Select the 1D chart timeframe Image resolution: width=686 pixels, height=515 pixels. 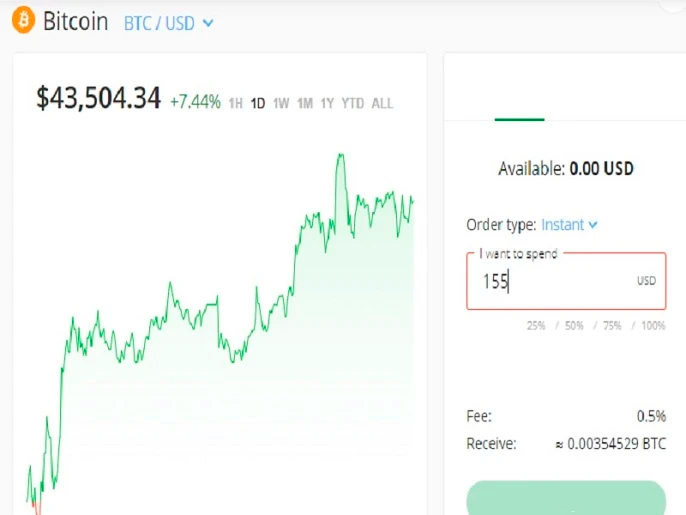tap(258, 103)
